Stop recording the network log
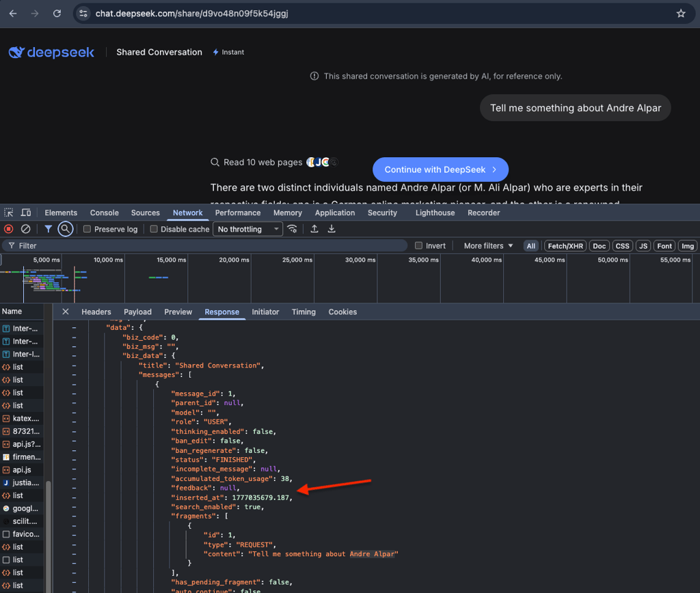 coord(8,229)
